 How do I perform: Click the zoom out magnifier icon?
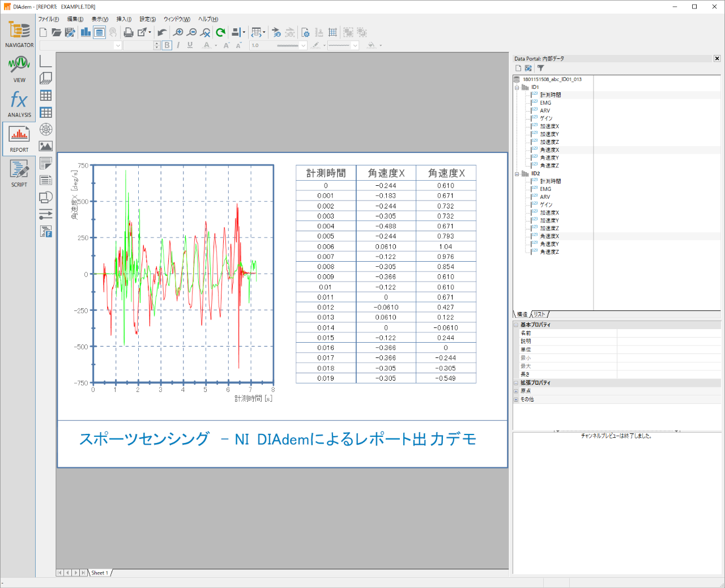pyautogui.click(x=192, y=32)
